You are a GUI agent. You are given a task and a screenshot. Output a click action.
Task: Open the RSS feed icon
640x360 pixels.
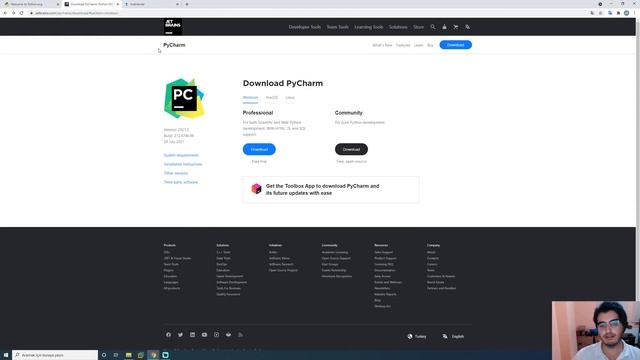(240, 335)
